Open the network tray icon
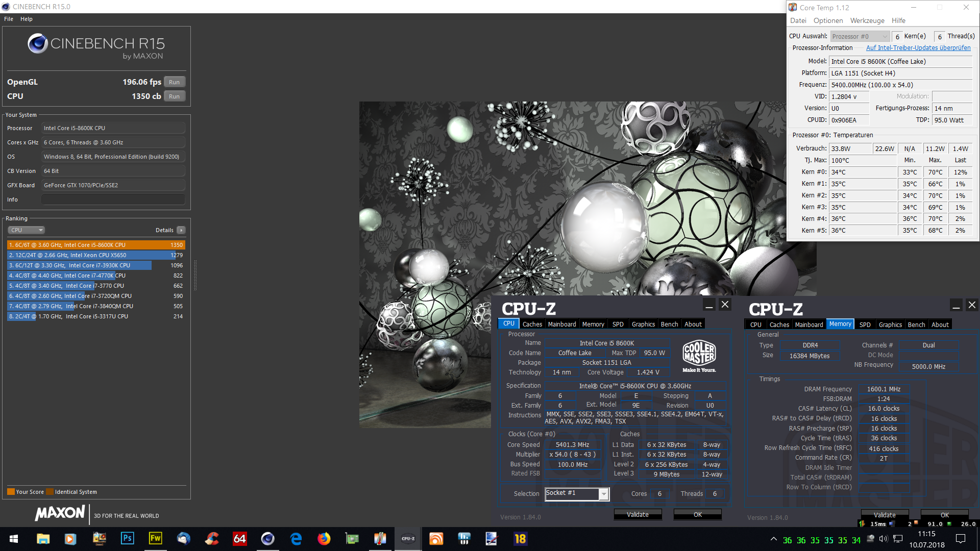The width and height of the screenshot is (980, 551). point(898,539)
